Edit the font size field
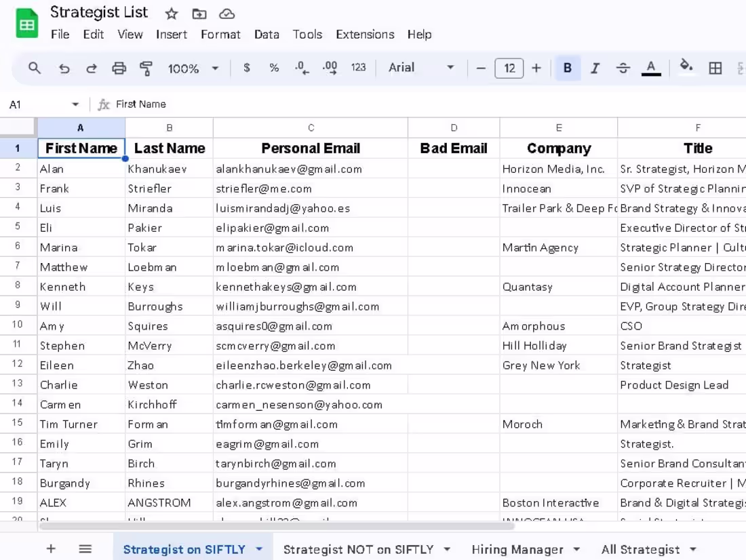Image resolution: width=746 pixels, height=560 pixels. [x=509, y=68]
